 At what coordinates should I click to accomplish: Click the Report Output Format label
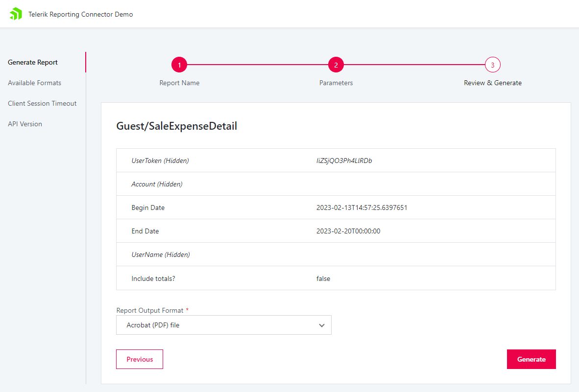click(150, 310)
